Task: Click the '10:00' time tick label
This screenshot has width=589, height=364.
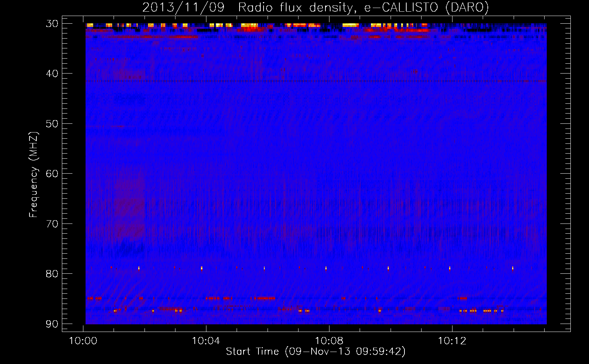Action: (x=83, y=341)
